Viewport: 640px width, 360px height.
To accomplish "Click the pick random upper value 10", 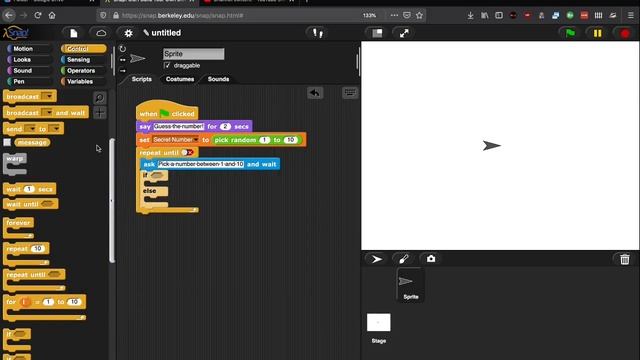I will [x=290, y=140].
